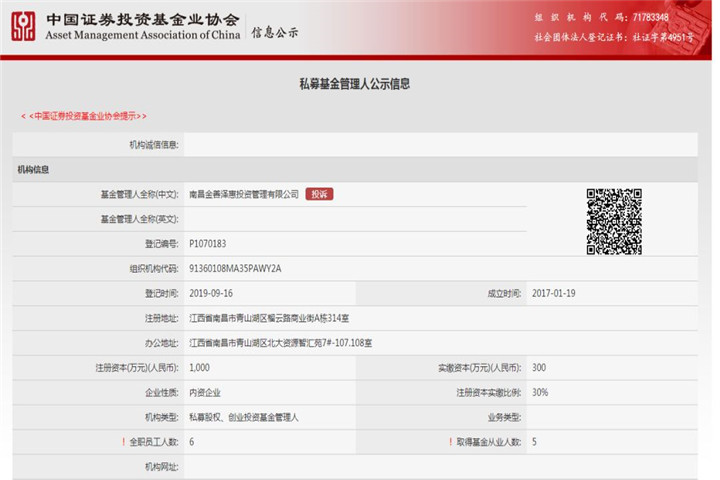Click organization code 91360108MA35PAWY2A
720x480 pixels.
[x=236, y=268]
